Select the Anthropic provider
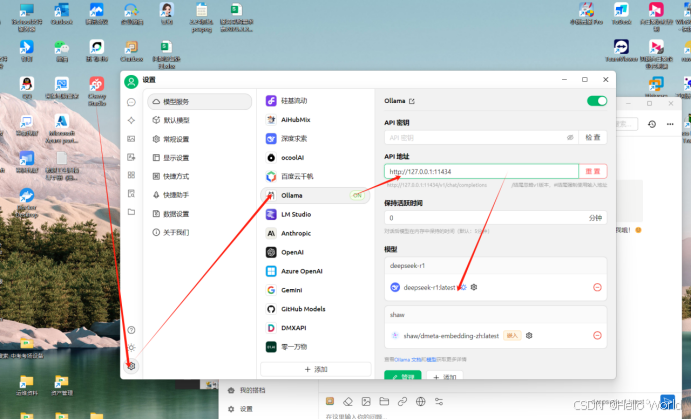This screenshot has height=419, width=691. 315,234
